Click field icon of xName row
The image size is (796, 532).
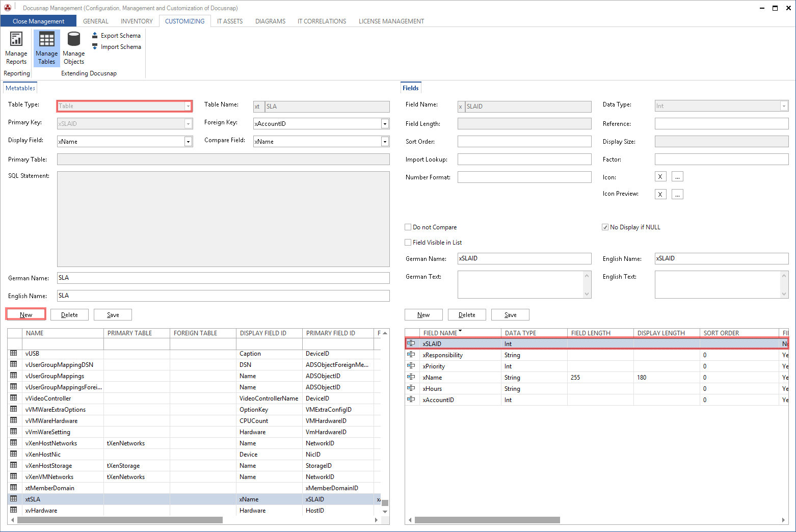pyautogui.click(x=411, y=377)
